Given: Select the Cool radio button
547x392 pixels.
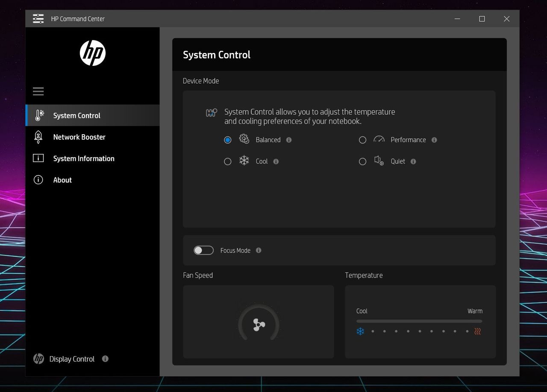Looking at the screenshot, I should [x=227, y=161].
